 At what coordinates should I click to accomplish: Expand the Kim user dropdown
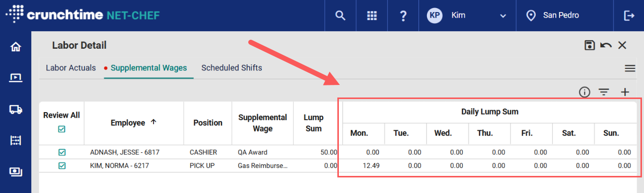coord(467,16)
